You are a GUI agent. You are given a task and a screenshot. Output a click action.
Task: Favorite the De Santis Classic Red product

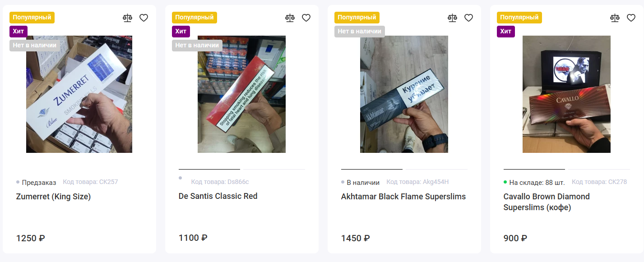point(306,18)
